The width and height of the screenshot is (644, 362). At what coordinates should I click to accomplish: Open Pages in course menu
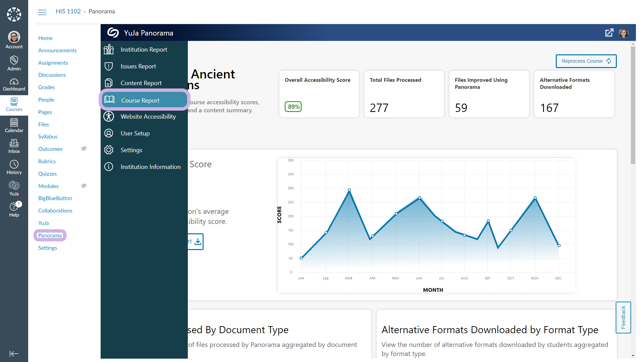pos(45,112)
